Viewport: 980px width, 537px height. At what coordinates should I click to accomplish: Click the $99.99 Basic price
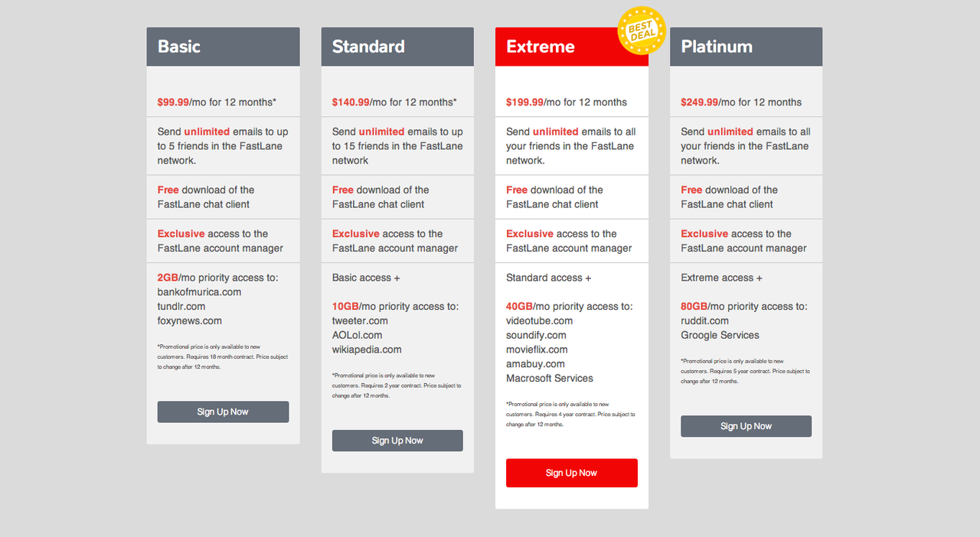click(x=173, y=102)
